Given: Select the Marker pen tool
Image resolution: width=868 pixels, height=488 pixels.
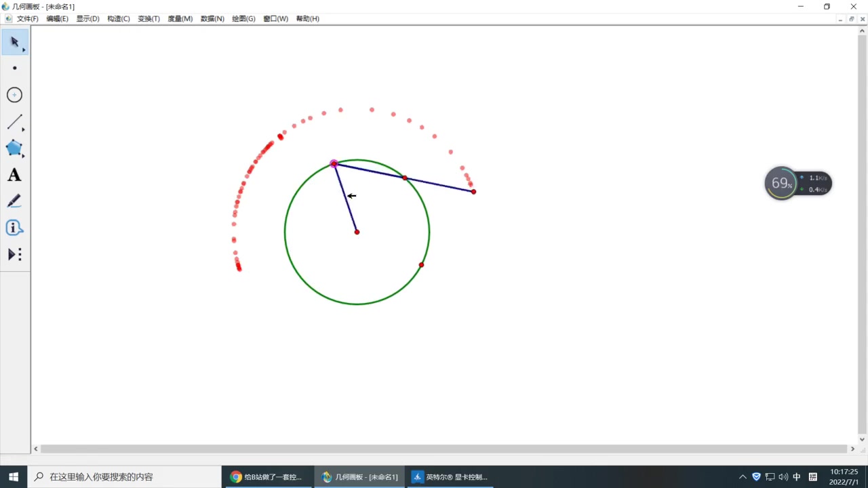Looking at the screenshot, I should coord(15,201).
